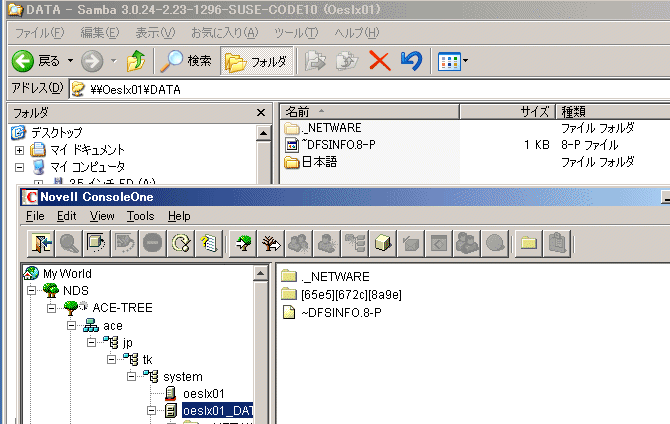Click the Set as Root cube icon
The image size is (670, 424).
click(97, 244)
